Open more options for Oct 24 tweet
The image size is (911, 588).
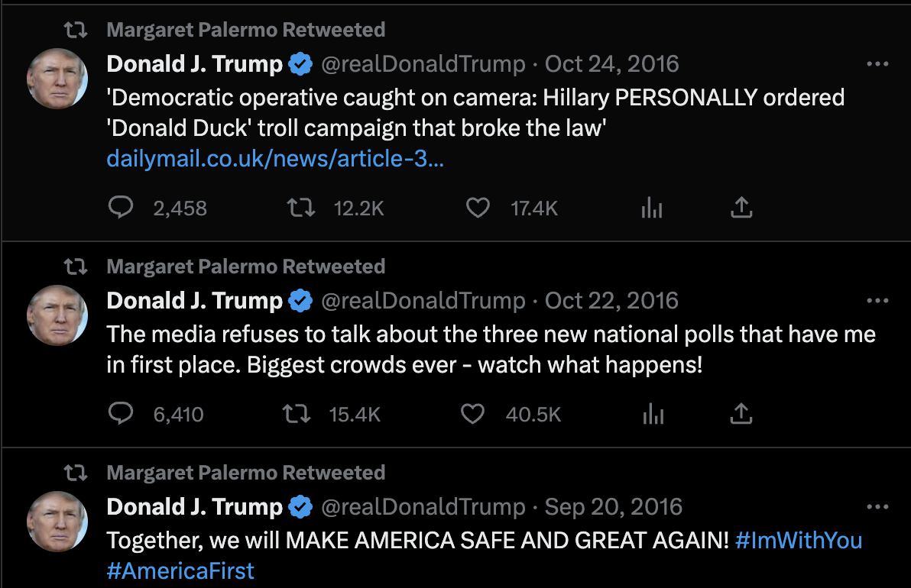877,65
